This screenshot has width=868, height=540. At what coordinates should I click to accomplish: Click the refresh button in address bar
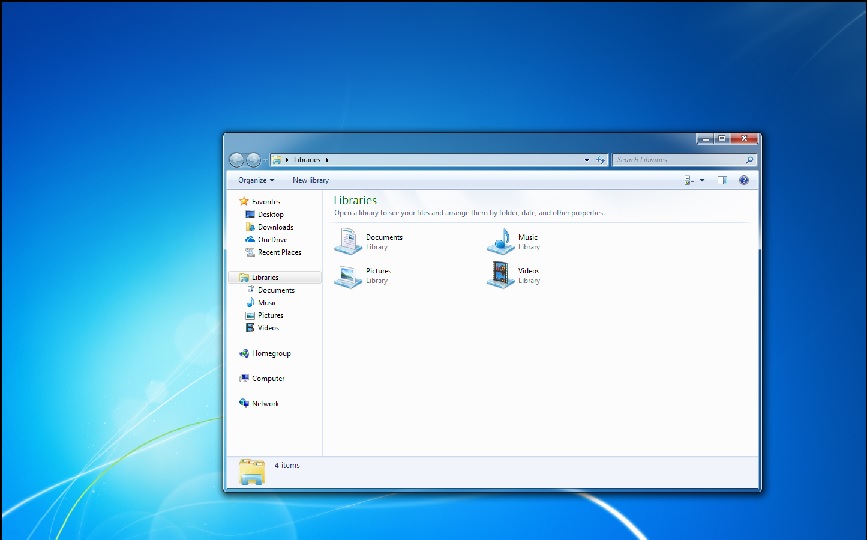tap(601, 160)
